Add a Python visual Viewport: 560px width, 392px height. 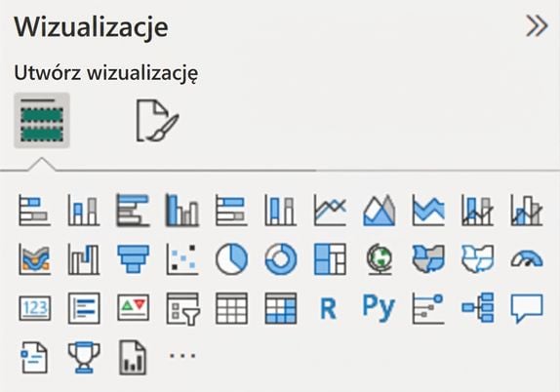point(379,308)
